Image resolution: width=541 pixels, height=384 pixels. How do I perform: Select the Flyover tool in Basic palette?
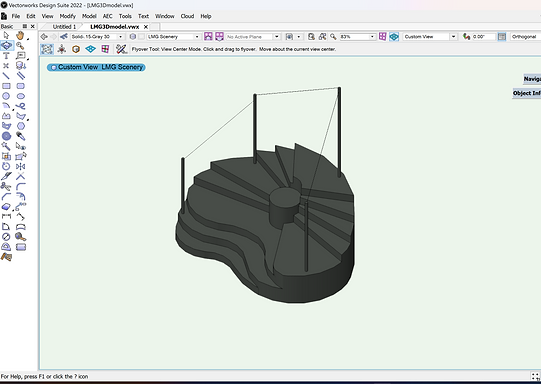coord(6,45)
